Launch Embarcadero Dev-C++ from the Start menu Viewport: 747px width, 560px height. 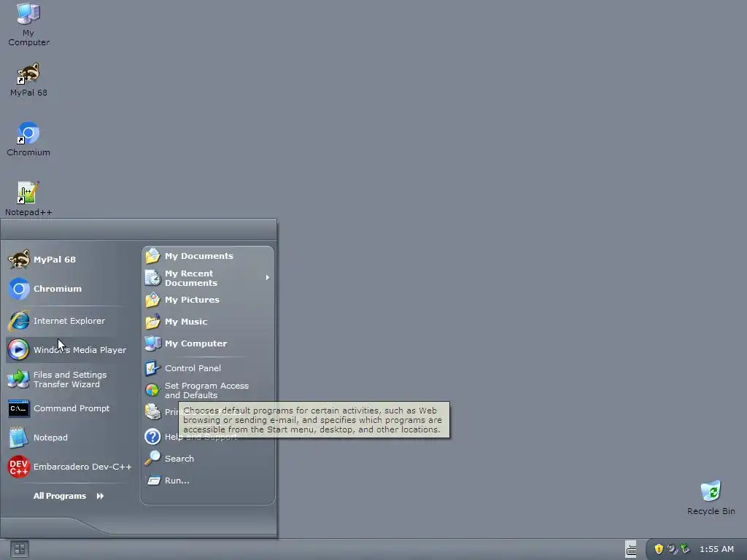click(69, 467)
